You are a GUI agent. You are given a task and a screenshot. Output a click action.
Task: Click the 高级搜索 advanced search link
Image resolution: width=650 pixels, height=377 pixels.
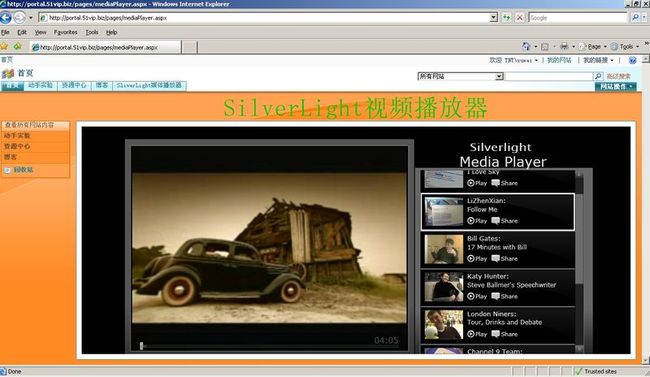(x=618, y=76)
